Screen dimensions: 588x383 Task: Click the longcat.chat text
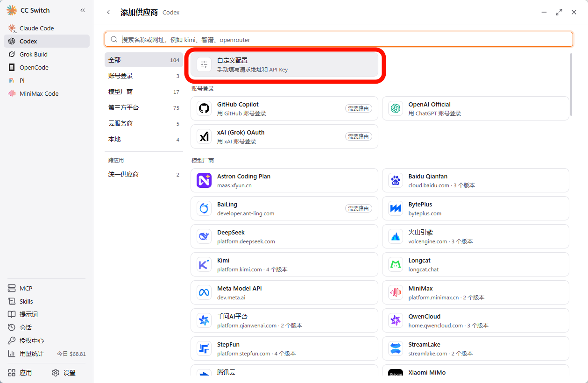point(424,270)
